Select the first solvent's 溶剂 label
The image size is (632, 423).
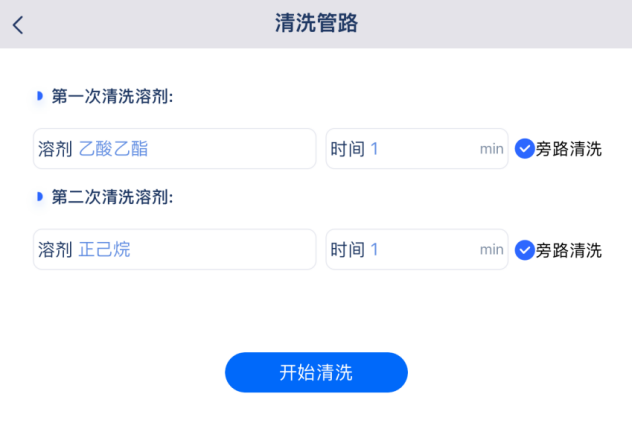(x=55, y=149)
